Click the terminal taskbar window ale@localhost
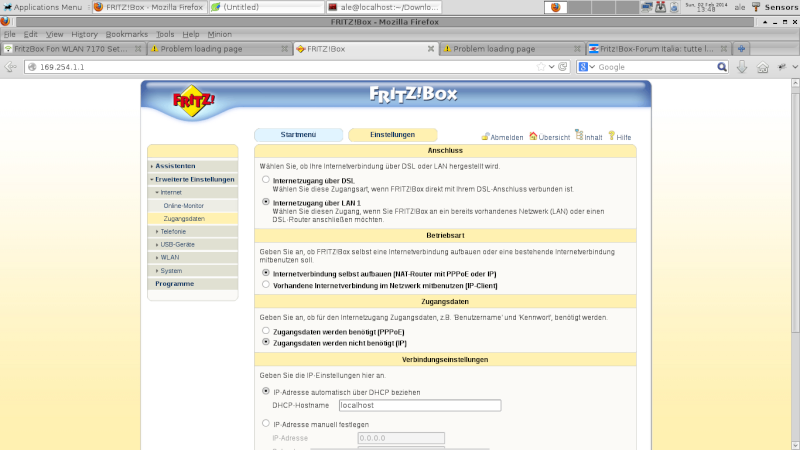 pyautogui.click(x=384, y=7)
